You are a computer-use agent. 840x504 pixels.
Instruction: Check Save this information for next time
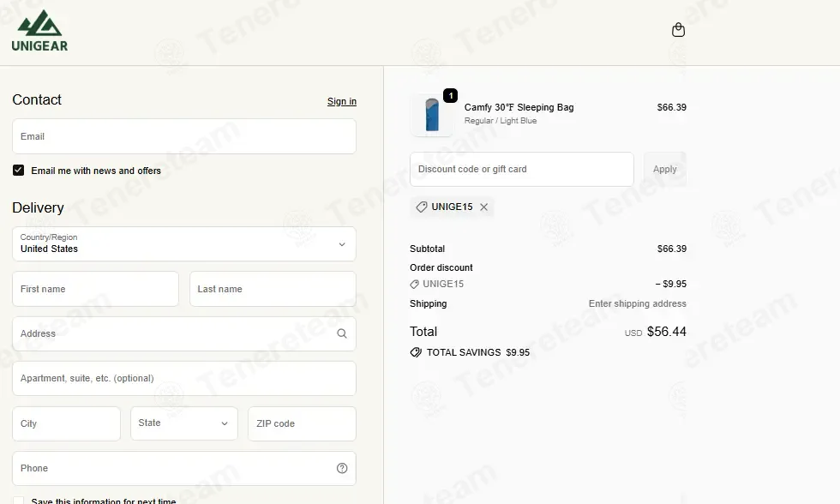18,501
